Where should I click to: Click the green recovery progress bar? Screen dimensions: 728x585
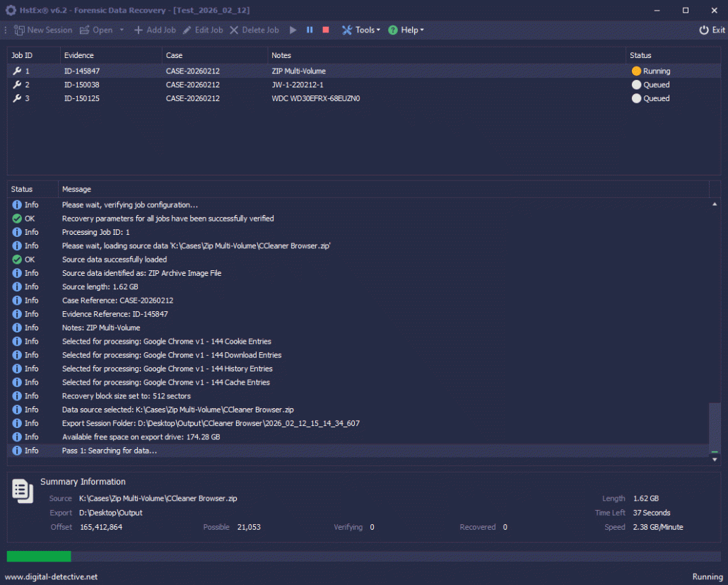tap(39, 557)
